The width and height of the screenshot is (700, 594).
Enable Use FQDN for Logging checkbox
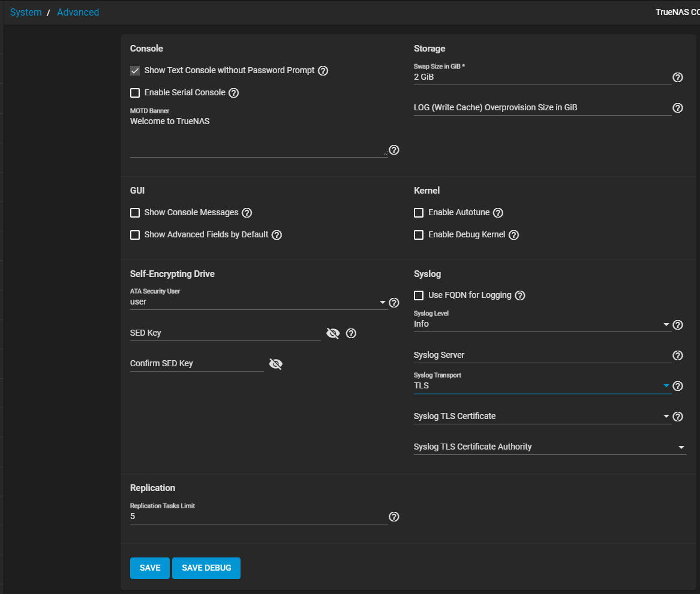[419, 296]
